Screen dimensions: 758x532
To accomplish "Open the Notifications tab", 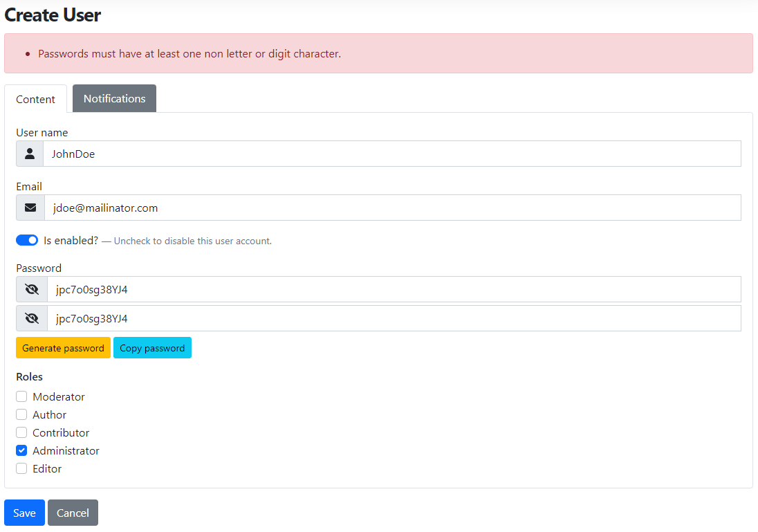I will pos(115,99).
